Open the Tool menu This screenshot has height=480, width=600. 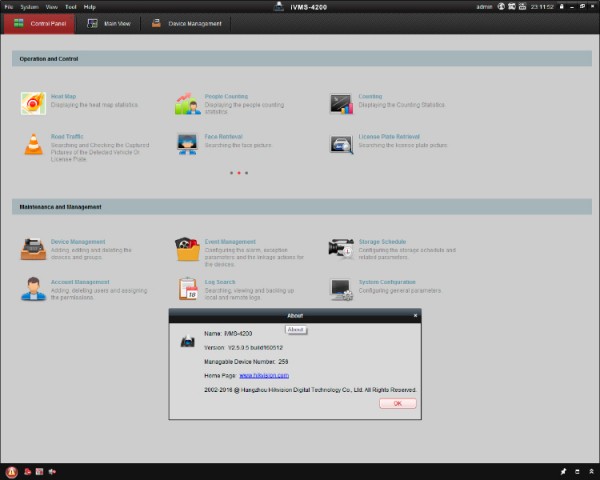click(71, 7)
